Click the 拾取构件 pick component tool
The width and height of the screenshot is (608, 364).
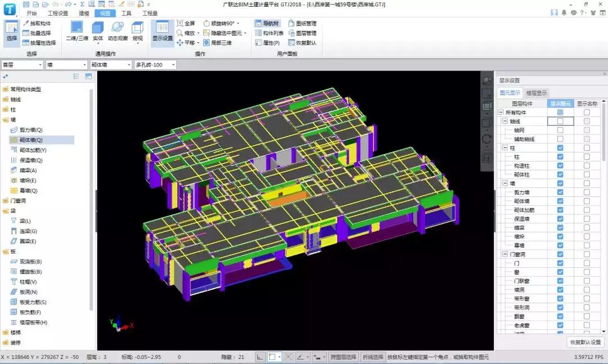37,24
